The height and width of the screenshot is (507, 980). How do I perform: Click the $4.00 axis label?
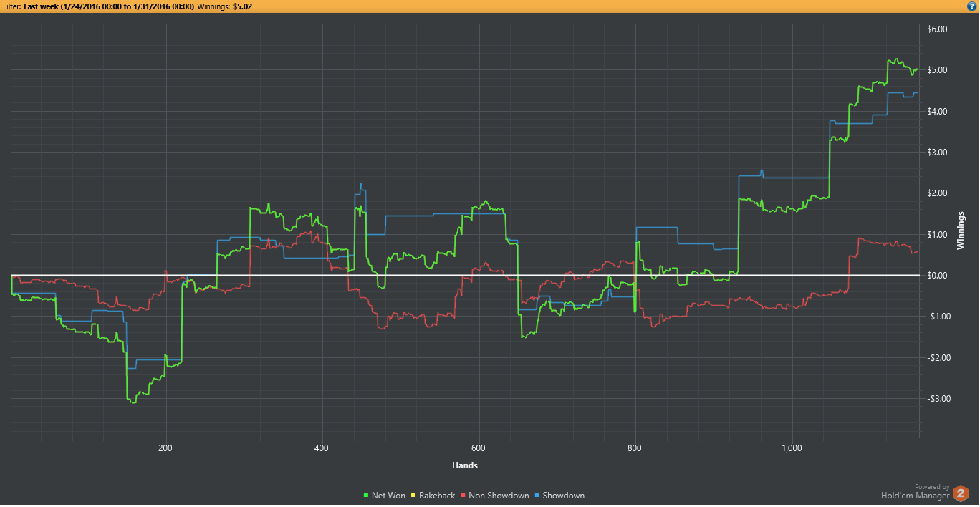pyautogui.click(x=937, y=112)
